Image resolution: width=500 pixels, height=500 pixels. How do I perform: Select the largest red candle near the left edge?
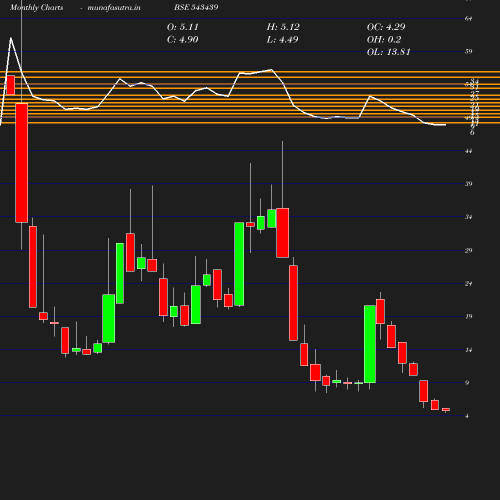tap(22, 163)
